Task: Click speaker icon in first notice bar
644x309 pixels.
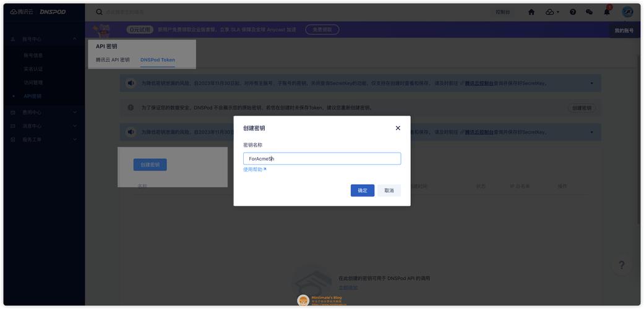Action: click(x=131, y=83)
